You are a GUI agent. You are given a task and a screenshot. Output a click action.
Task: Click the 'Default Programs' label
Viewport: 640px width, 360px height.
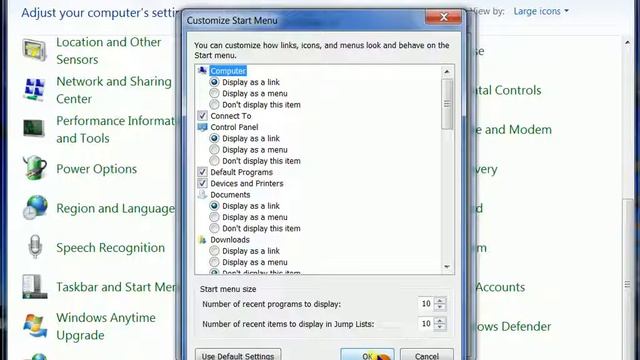pos(242,172)
